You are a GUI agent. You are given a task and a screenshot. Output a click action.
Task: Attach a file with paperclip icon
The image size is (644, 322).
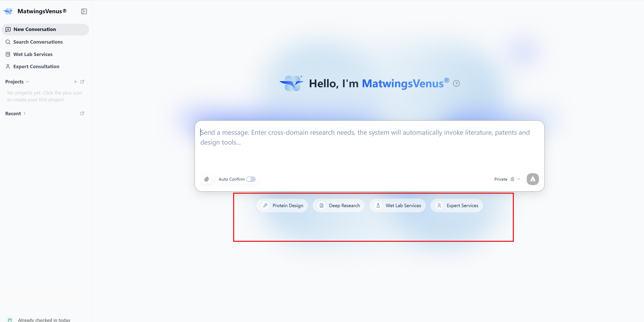pos(206,179)
